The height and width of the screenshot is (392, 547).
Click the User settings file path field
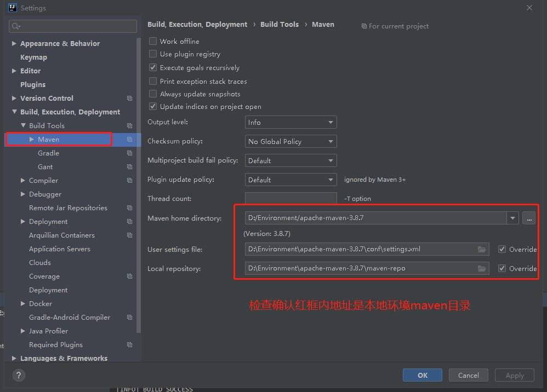click(x=367, y=249)
